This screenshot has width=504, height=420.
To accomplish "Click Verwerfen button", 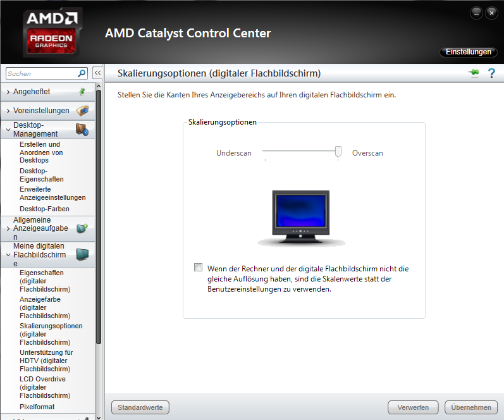I will 413,407.
